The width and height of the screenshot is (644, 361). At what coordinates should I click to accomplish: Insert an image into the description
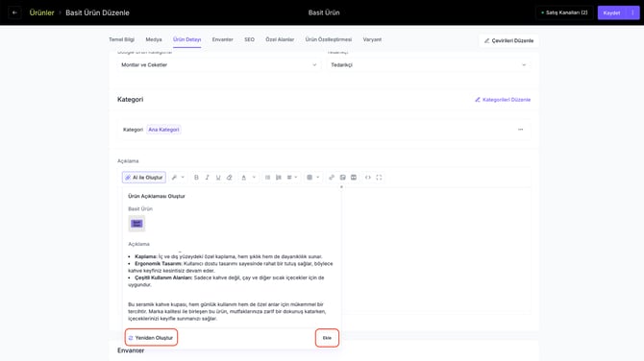[x=342, y=178]
